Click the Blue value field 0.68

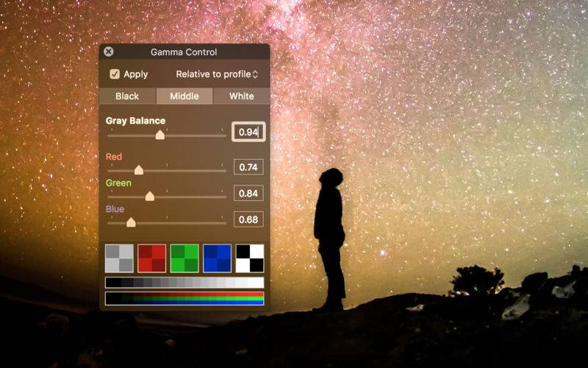[x=248, y=219]
